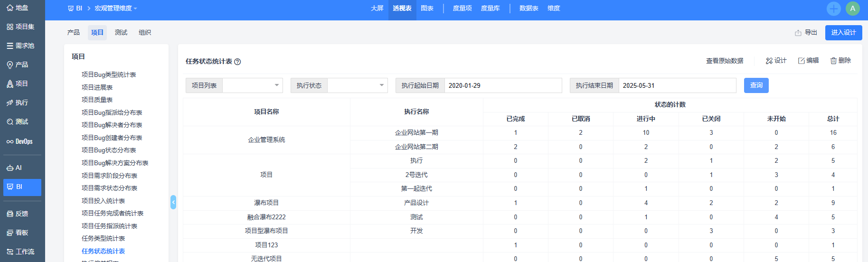
Task: Select BI in the left sidebar
Action: coord(22,187)
